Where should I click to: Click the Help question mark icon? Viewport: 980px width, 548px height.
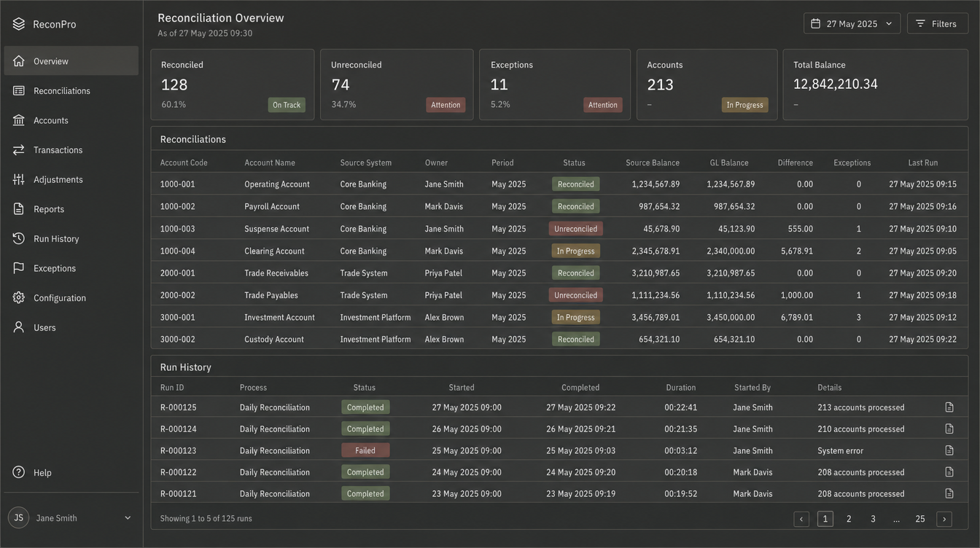pos(19,472)
